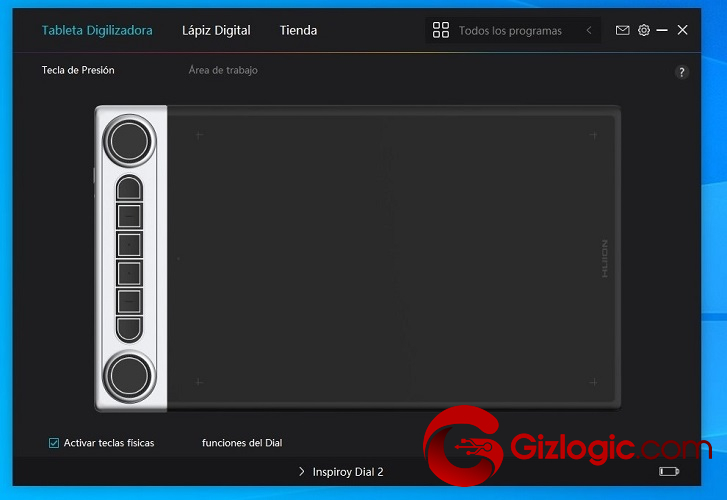Open the mail feedback icon
Image resolution: width=727 pixels, height=500 pixels.
622,30
